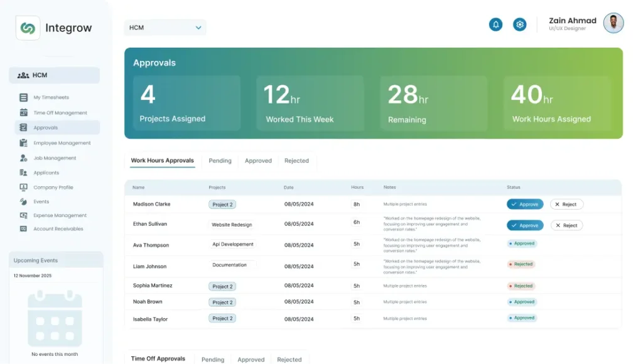Click the My Timesheets sidebar icon
This screenshot has width=643, height=364.
[x=23, y=97]
